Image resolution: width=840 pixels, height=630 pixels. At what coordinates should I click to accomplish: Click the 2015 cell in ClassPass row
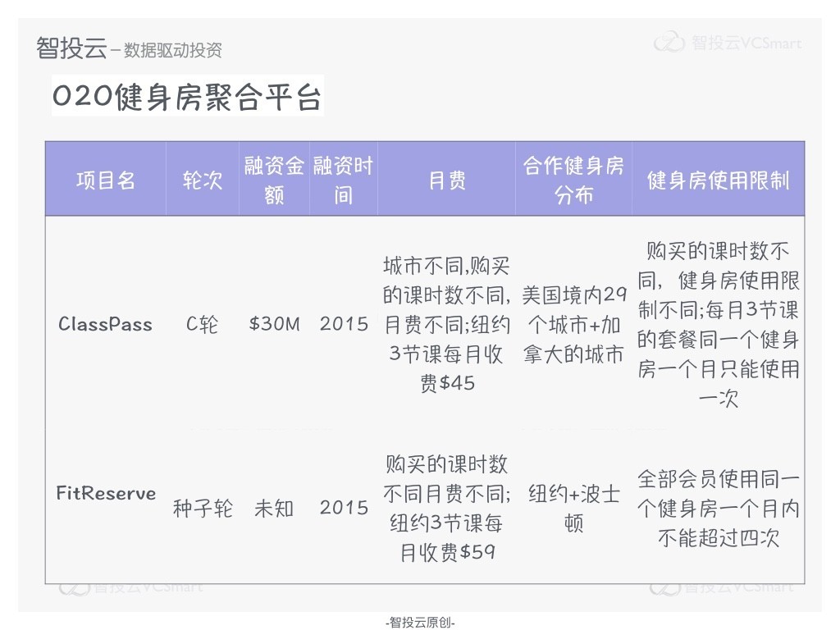click(x=344, y=323)
